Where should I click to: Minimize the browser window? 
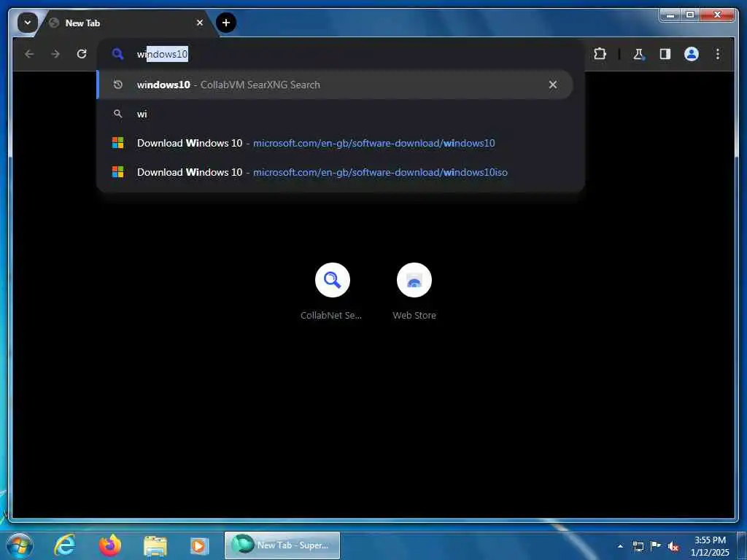671,15
